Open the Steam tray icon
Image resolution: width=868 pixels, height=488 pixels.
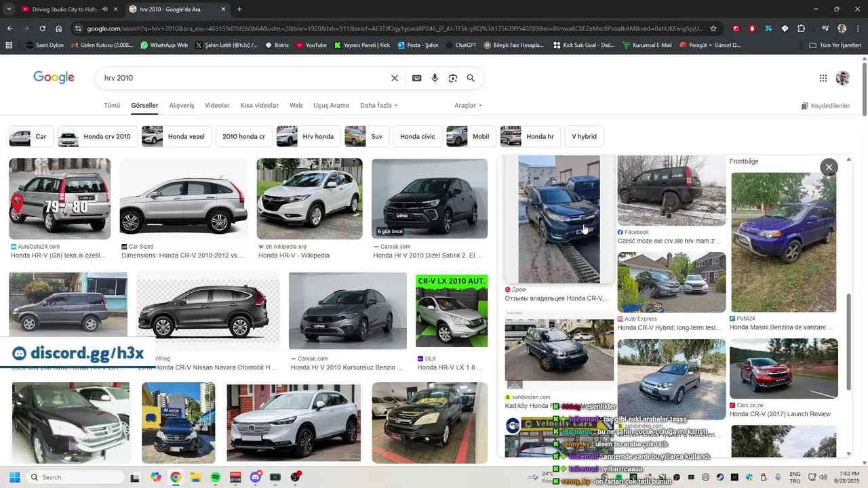point(720,477)
